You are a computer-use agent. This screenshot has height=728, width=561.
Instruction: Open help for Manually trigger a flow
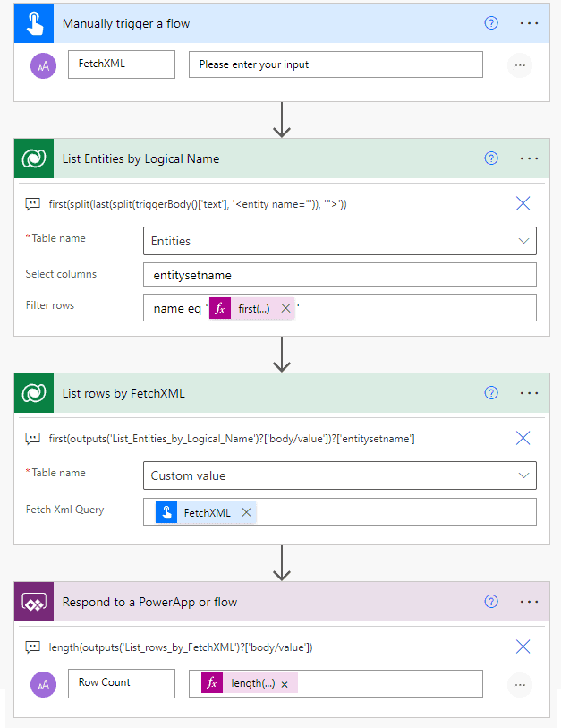click(x=490, y=23)
